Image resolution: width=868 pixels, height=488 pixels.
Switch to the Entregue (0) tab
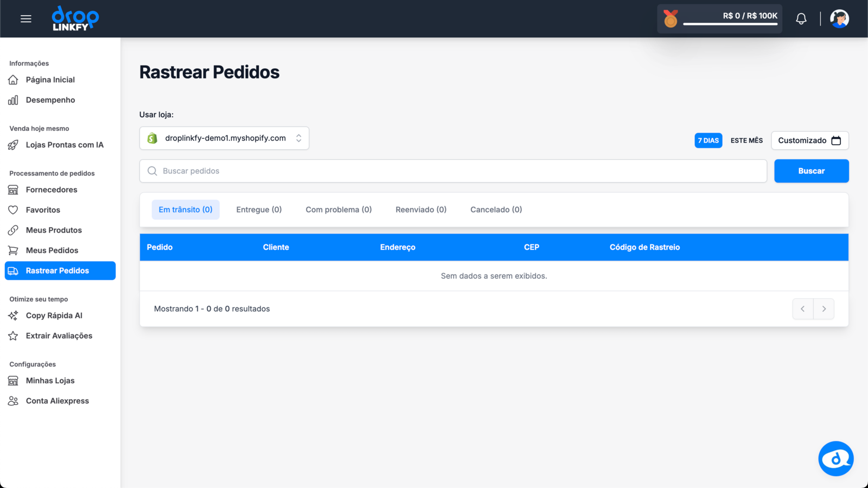click(x=259, y=210)
